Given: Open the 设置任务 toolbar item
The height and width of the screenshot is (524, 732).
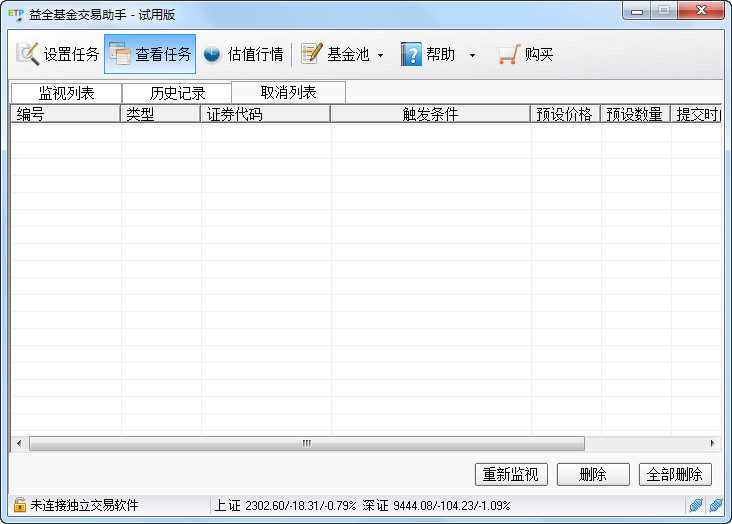Looking at the screenshot, I should tap(57, 54).
